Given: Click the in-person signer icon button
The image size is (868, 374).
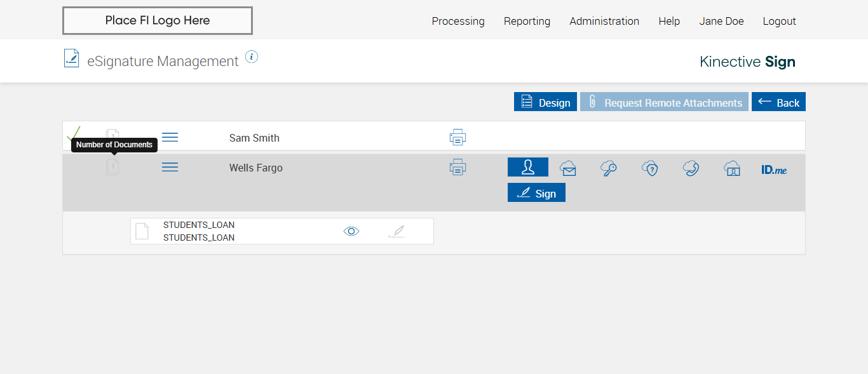Looking at the screenshot, I should coord(527,167).
